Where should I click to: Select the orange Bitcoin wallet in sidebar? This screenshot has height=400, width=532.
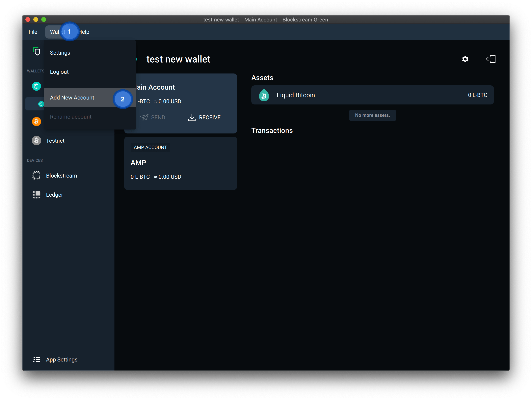37,122
